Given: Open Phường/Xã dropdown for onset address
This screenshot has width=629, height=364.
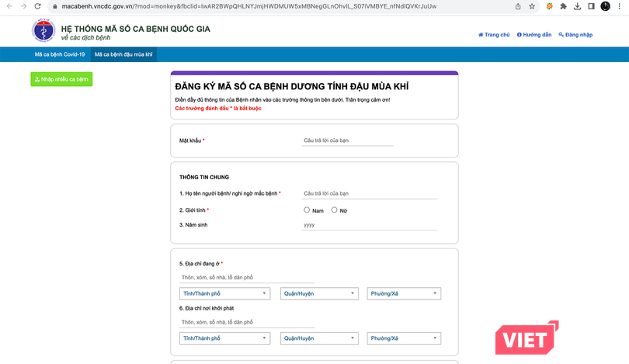Looking at the screenshot, I should click(x=404, y=338).
